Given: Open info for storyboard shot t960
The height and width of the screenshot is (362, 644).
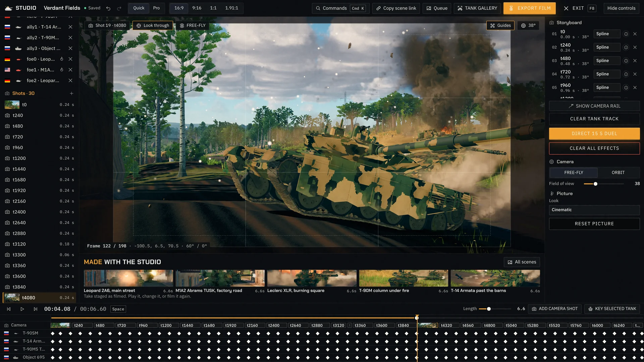Looking at the screenshot, I should [626, 87].
